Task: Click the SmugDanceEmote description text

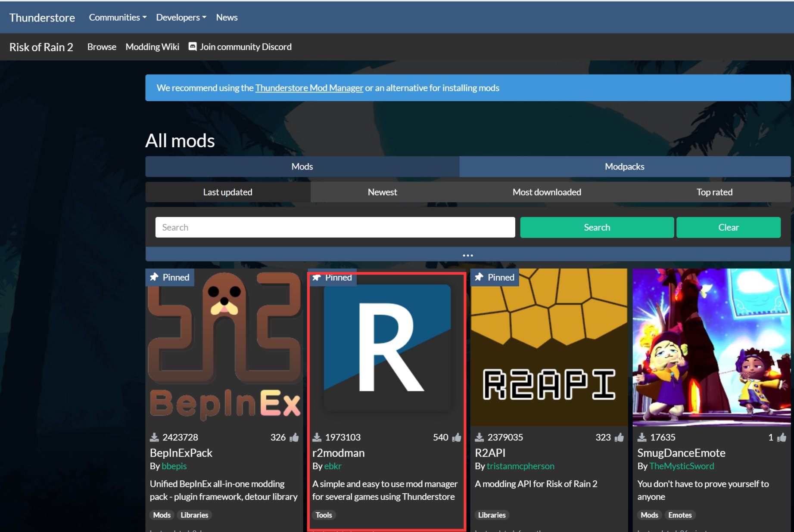Action: [703, 490]
